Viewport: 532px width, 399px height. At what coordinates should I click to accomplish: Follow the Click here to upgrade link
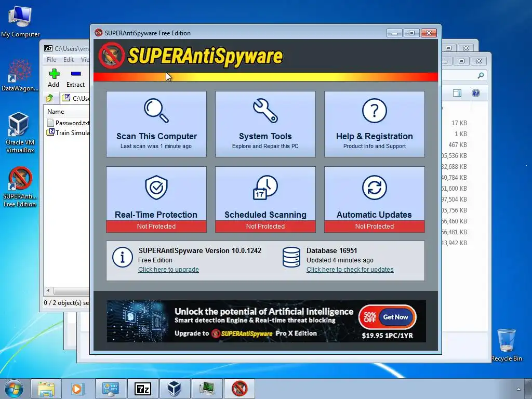[x=168, y=270]
